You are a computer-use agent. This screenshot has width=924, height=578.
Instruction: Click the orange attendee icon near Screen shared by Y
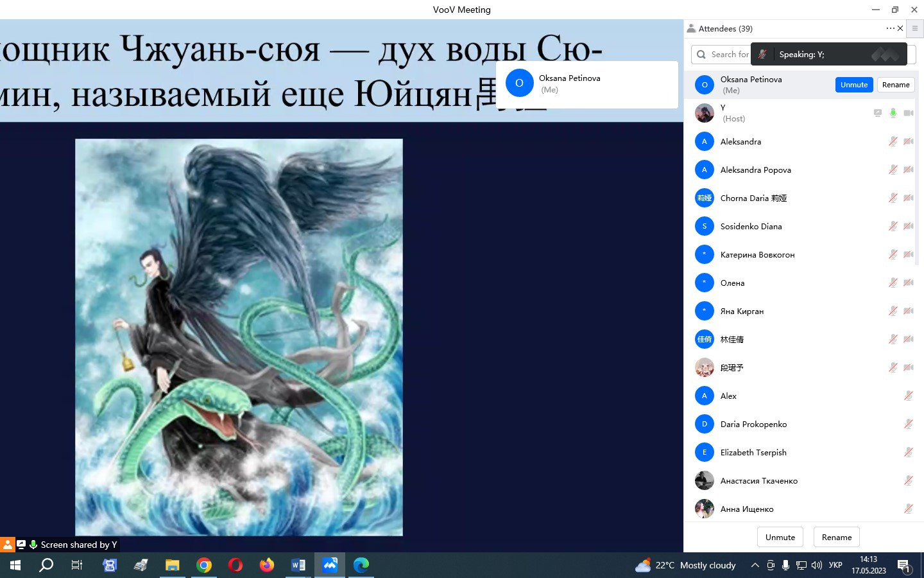pyautogui.click(x=7, y=545)
